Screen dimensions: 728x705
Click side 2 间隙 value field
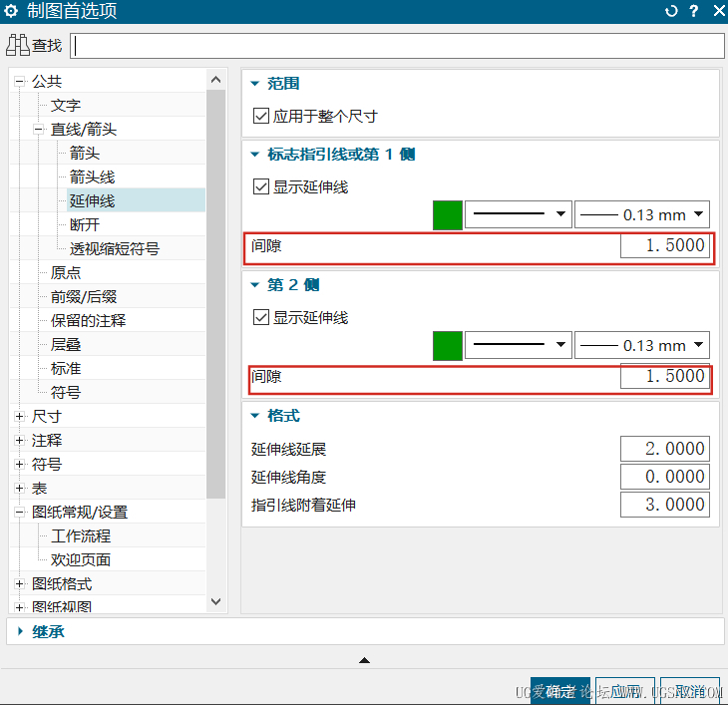[x=665, y=376]
